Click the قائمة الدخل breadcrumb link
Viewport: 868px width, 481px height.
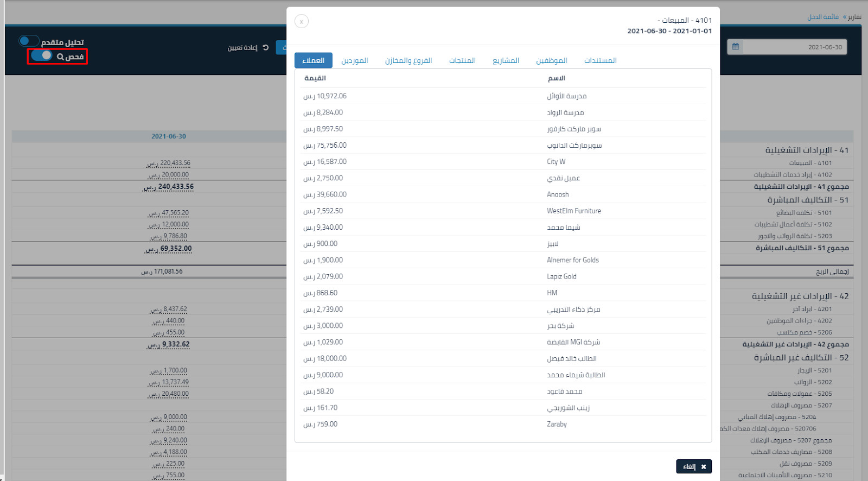822,17
